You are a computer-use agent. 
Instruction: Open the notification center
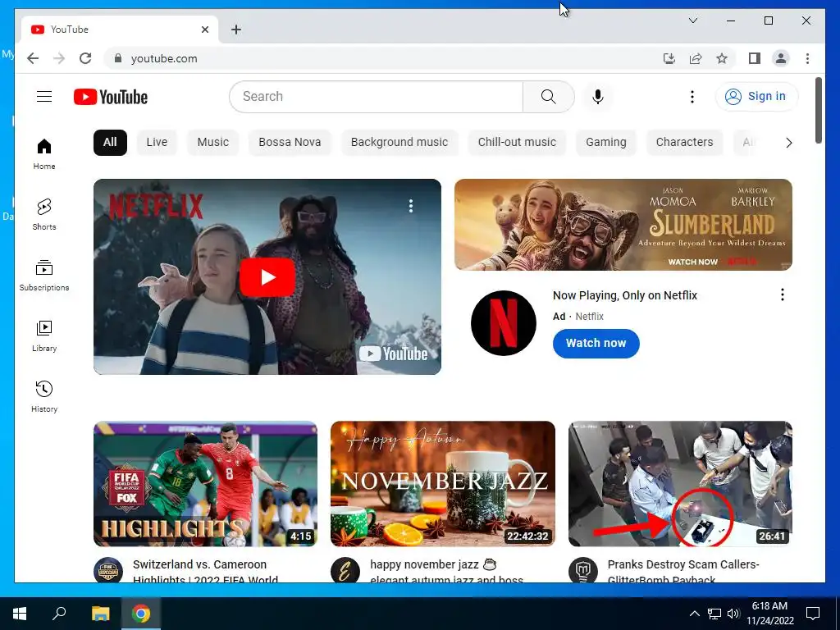coord(813,614)
